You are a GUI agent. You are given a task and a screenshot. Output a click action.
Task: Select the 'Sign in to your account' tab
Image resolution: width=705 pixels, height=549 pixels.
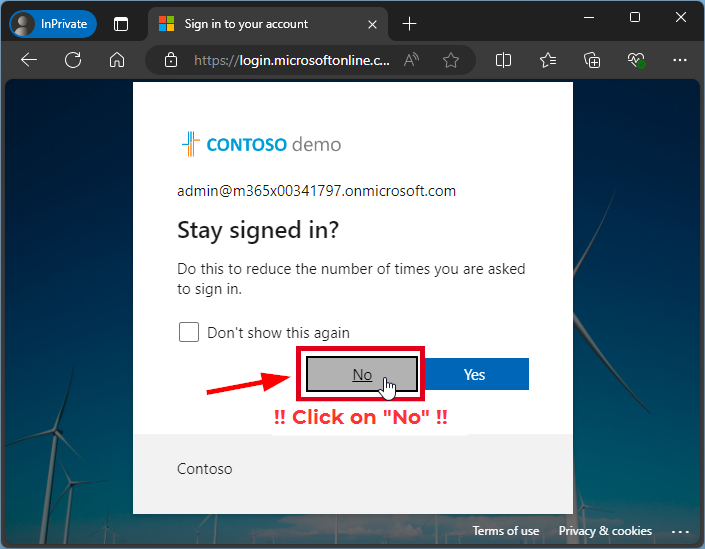click(268, 24)
